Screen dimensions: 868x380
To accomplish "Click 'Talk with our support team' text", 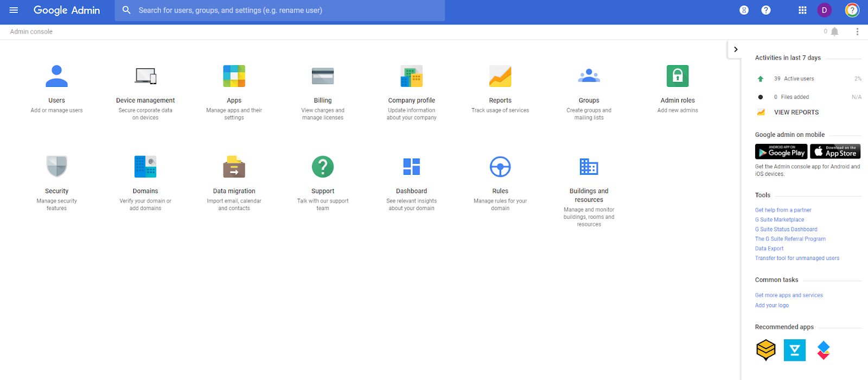I will 323,205.
